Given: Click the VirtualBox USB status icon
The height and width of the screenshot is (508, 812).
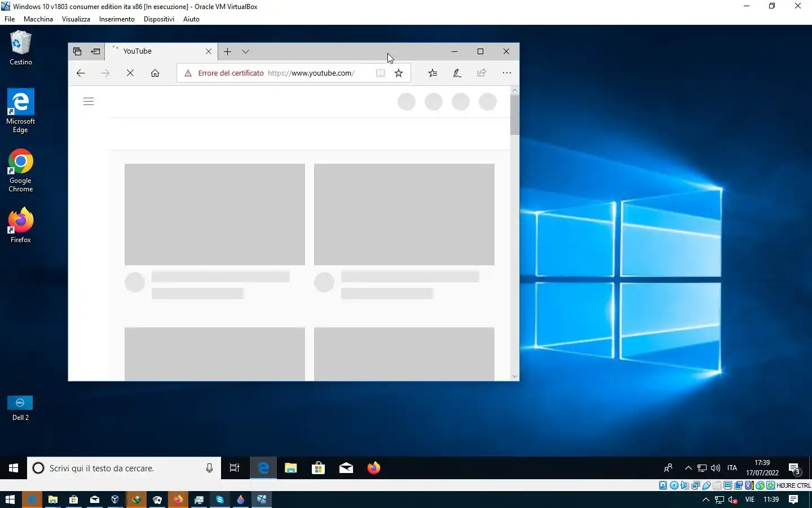Looking at the screenshot, I should [x=706, y=485].
